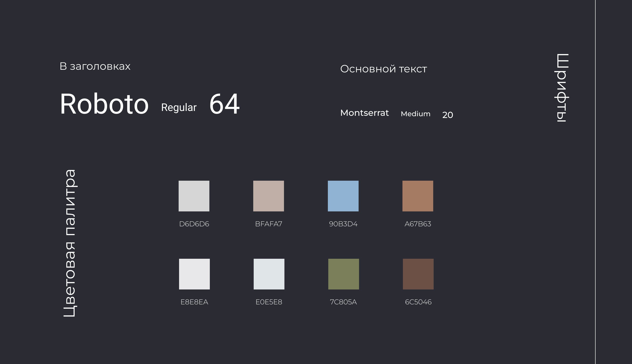This screenshot has width=632, height=364.
Task: Choose the E0E5E8 pale blue-gray swatch
Action: pyautogui.click(x=269, y=274)
